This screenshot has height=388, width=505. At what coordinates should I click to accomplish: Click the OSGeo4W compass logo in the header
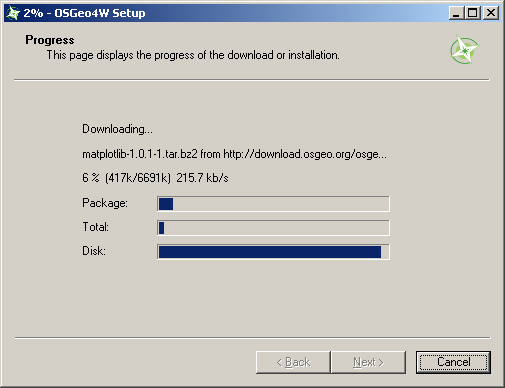pyautogui.click(x=464, y=50)
